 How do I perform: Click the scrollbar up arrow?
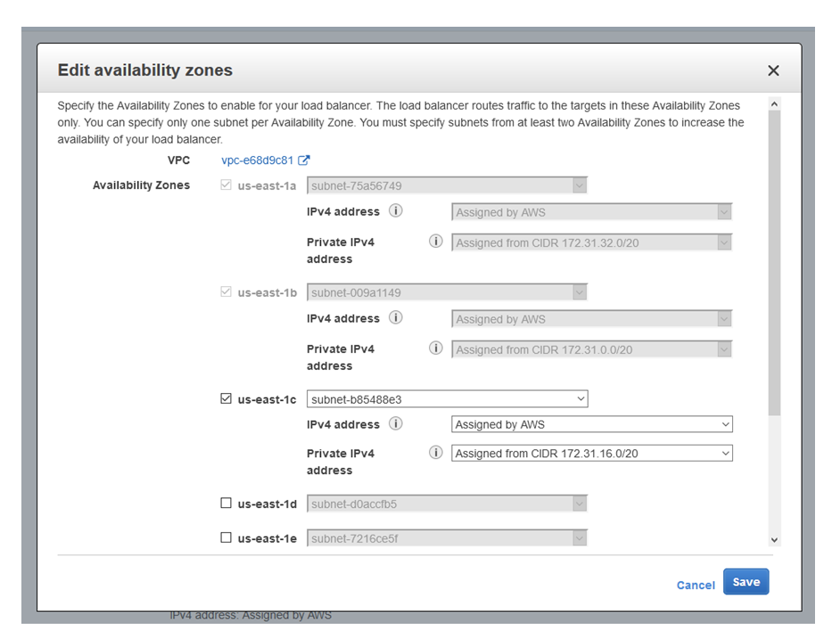(x=774, y=104)
